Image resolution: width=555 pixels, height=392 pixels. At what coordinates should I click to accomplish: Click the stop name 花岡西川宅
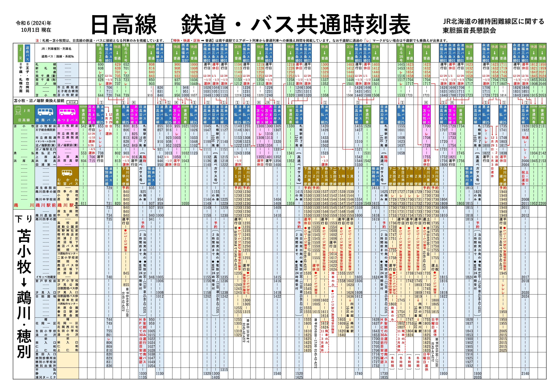click(68, 327)
